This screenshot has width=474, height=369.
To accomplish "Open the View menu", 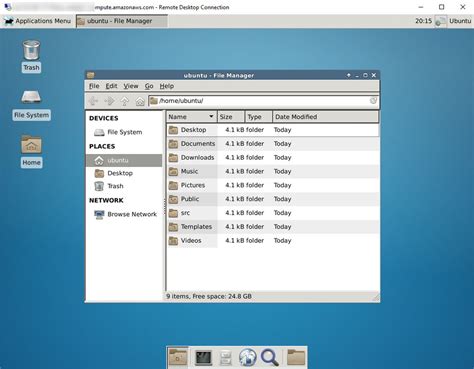I will tap(131, 86).
